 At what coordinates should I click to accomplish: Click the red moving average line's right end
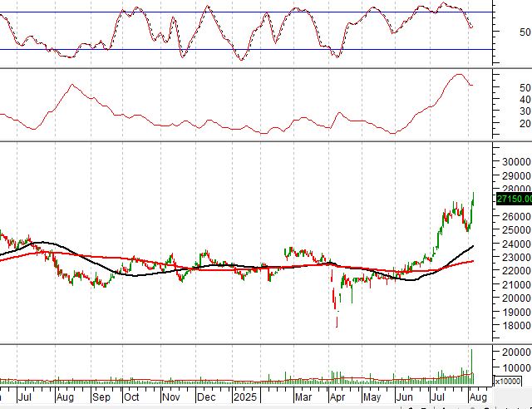pyautogui.click(x=473, y=261)
